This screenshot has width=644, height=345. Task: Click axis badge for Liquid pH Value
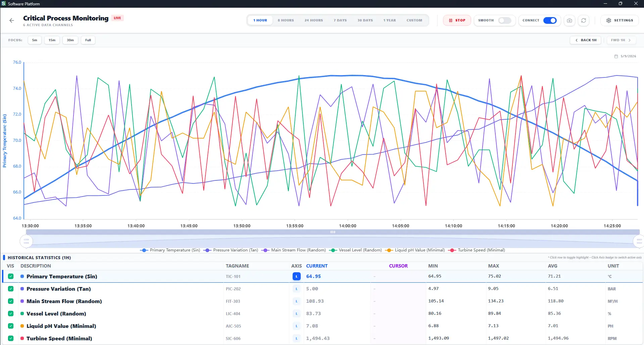point(296,326)
